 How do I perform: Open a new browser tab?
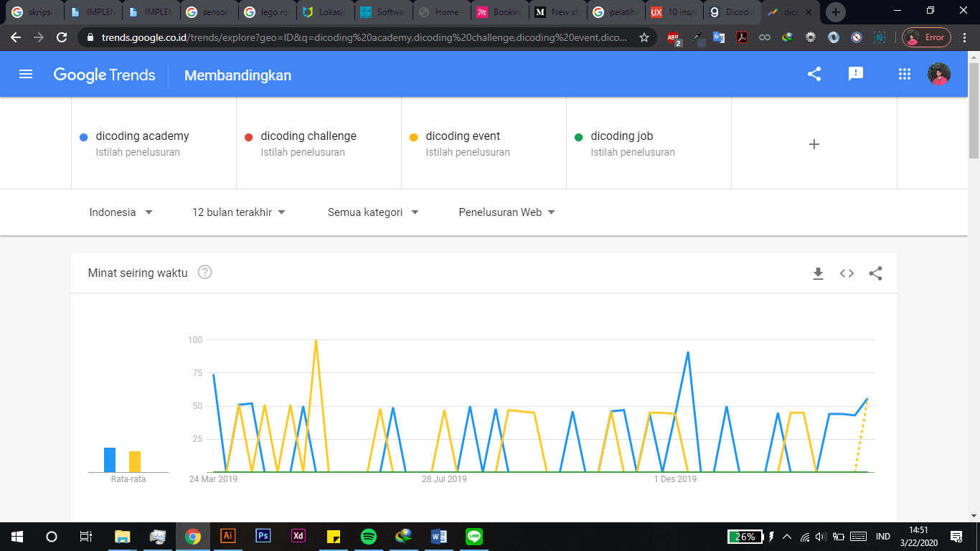pos(836,12)
